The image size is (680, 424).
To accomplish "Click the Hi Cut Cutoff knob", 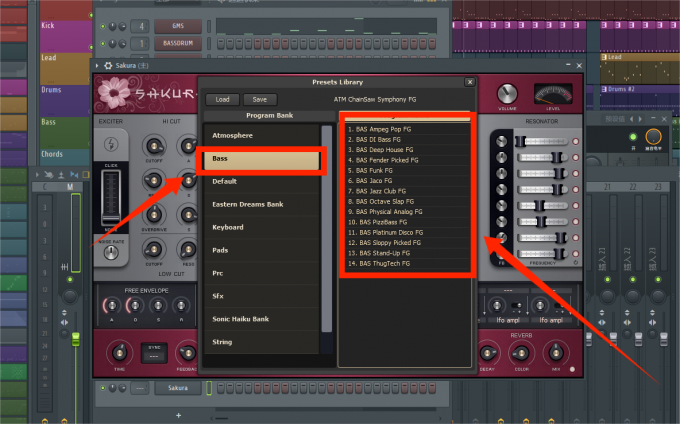I will coord(154,147).
